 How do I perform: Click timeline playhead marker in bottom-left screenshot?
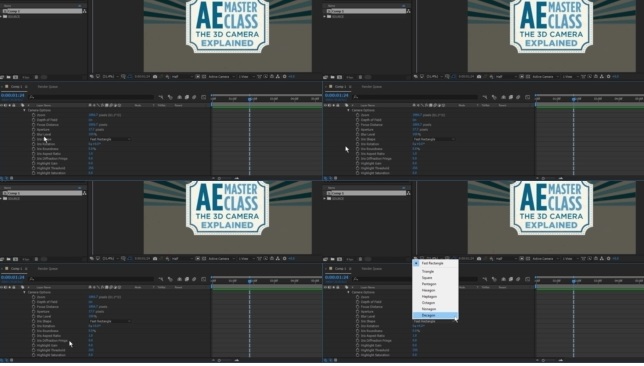tap(250, 281)
